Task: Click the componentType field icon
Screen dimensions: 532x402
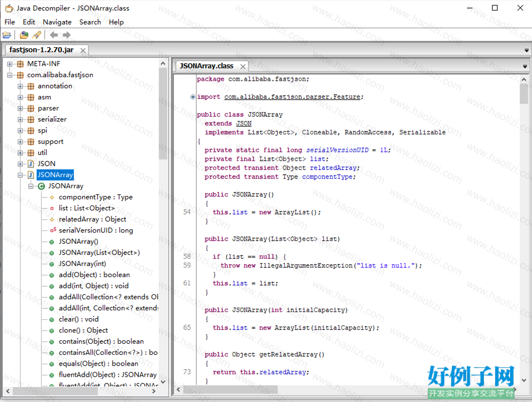Action: [x=52, y=197]
